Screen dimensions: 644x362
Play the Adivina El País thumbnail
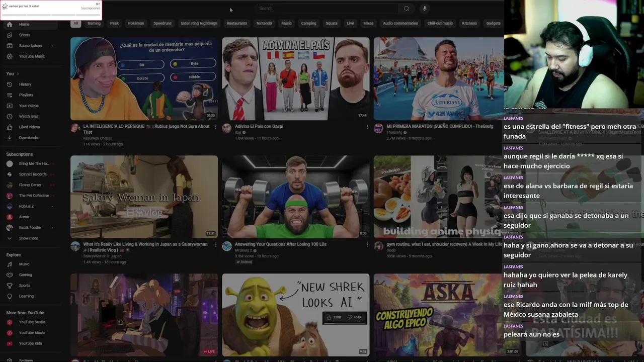pos(295,78)
